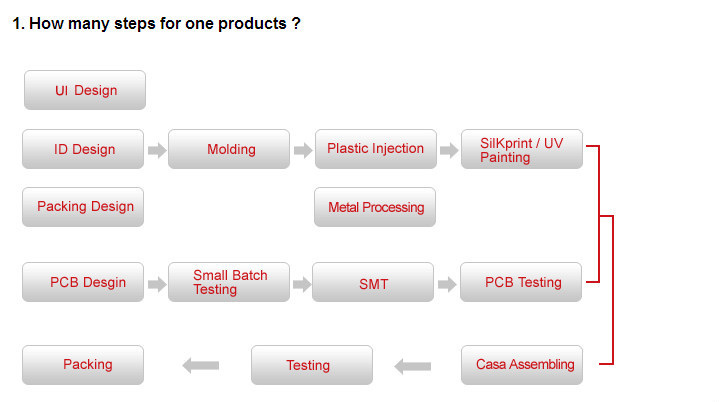
Task: Click arrow between PCB Desgin and Small Batch Testing
Action: click(x=157, y=284)
